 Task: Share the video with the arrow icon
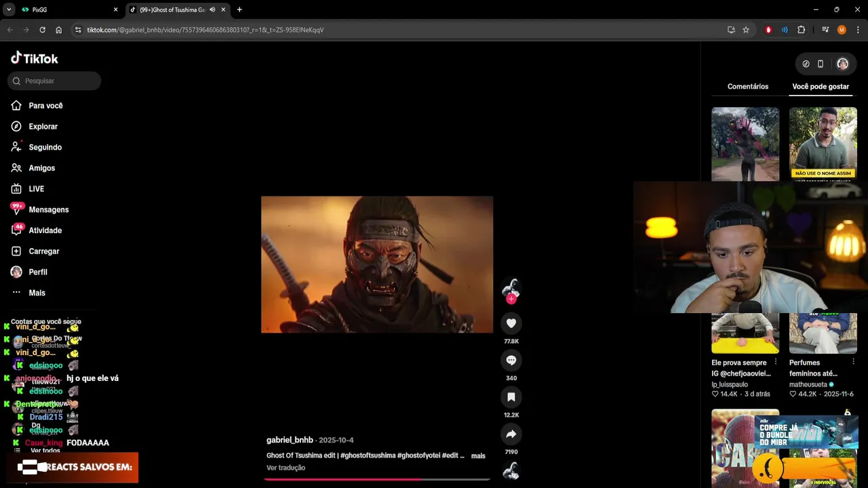[511, 434]
